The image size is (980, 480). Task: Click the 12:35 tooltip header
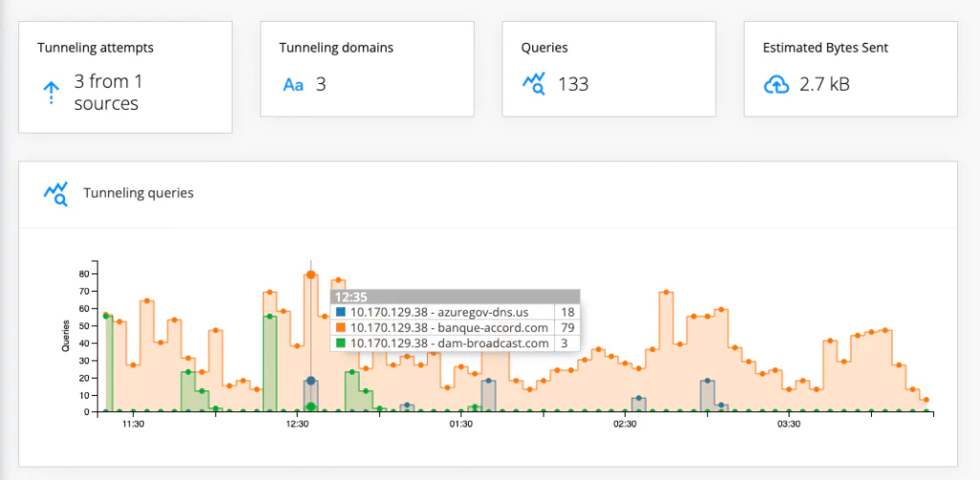tap(455, 296)
